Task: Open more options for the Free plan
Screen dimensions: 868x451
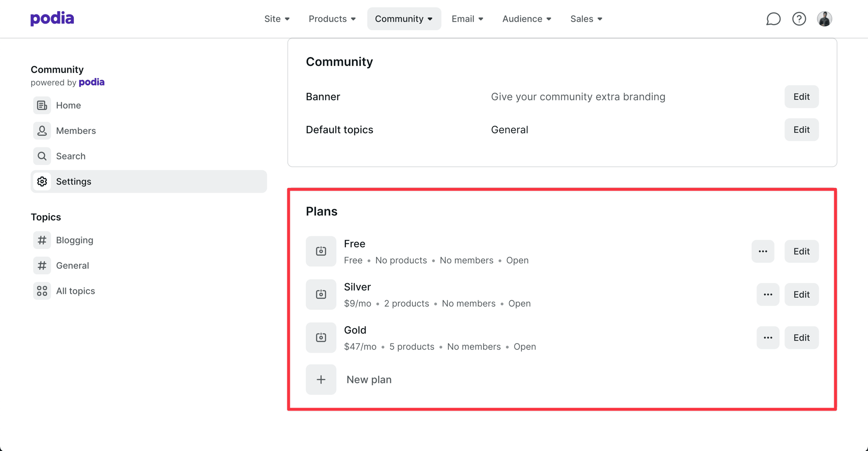Action: tap(763, 251)
